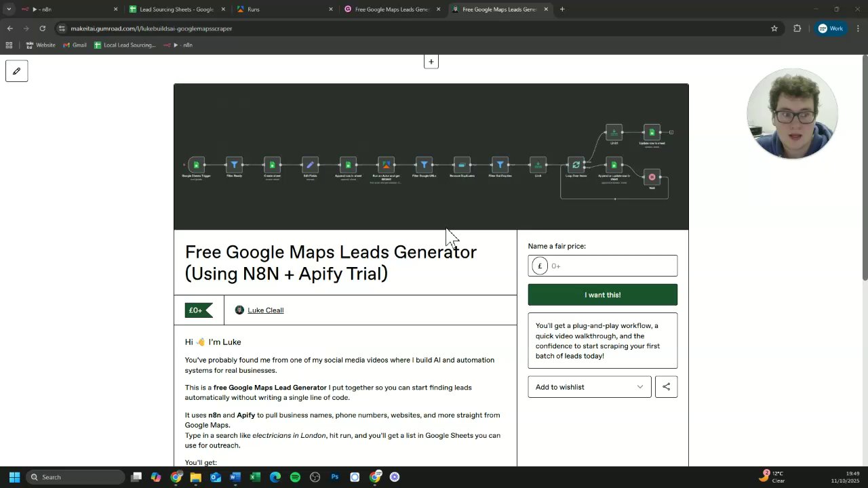
Task: Open Microsoft Edge from the taskbar
Action: click(275, 477)
